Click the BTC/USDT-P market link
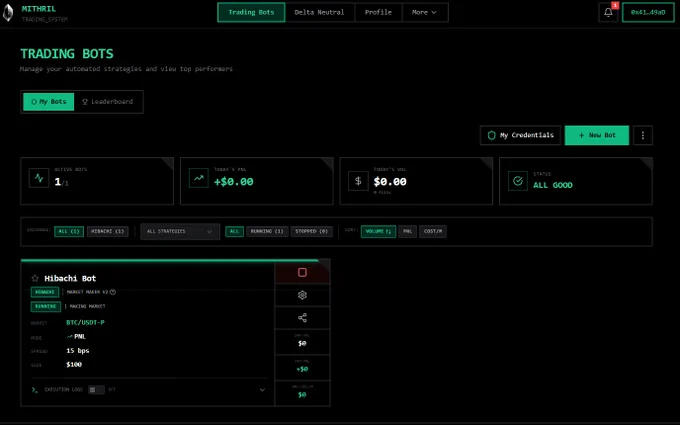Image resolution: width=680 pixels, height=425 pixels. pyautogui.click(x=85, y=323)
